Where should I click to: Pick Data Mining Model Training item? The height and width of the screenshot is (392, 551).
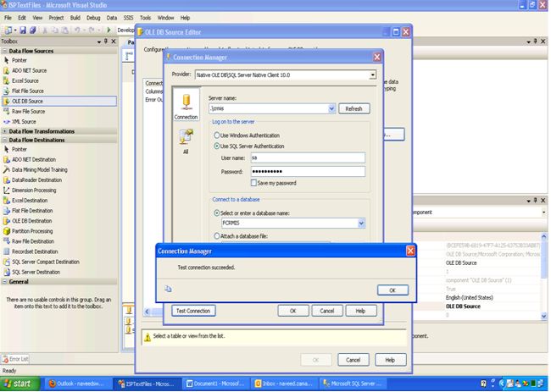(x=39, y=169)
